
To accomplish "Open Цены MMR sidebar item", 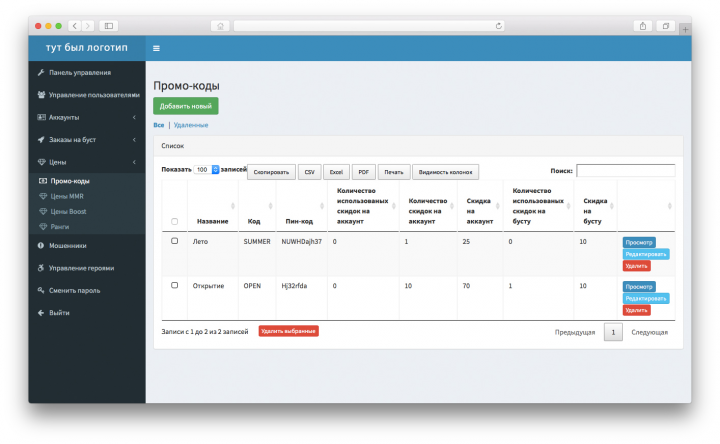I will pos(67,196).
